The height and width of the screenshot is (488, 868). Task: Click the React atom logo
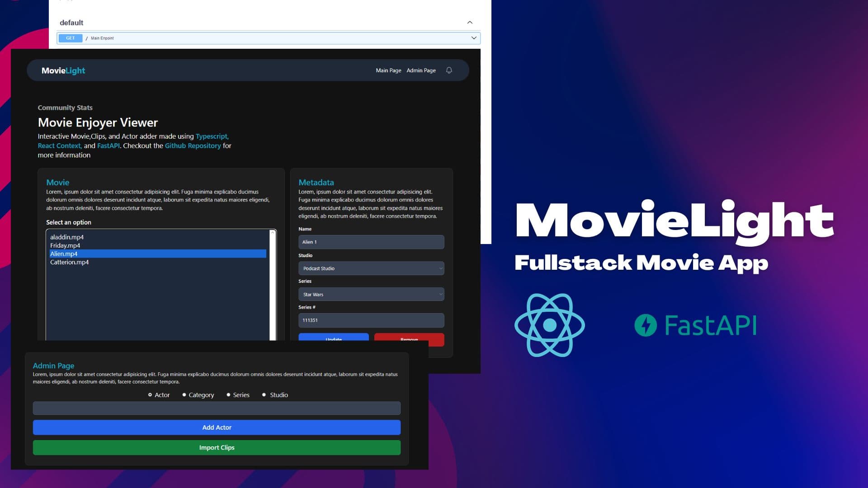pos(549,325)
